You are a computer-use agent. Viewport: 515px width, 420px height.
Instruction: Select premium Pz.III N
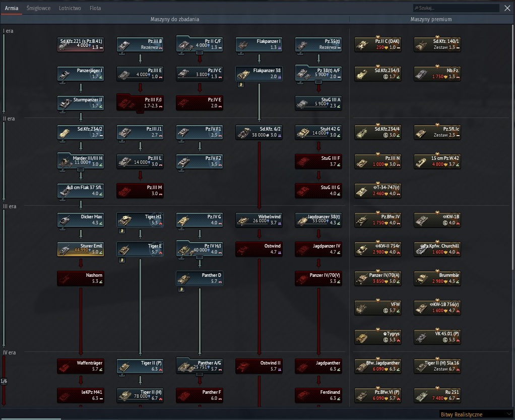(x=378, y=161)
